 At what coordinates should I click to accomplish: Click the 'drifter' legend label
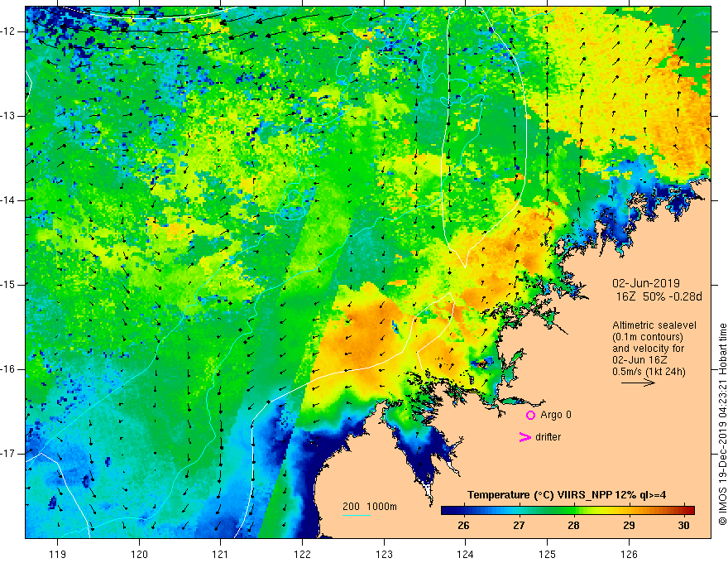548,437
